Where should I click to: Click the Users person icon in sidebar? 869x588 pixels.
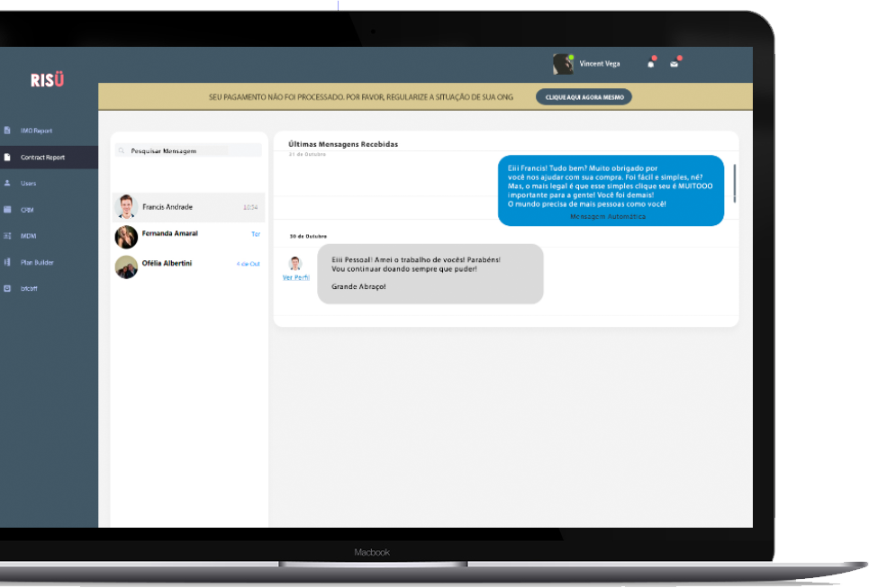pyautogui.click(x=7, y=184)
